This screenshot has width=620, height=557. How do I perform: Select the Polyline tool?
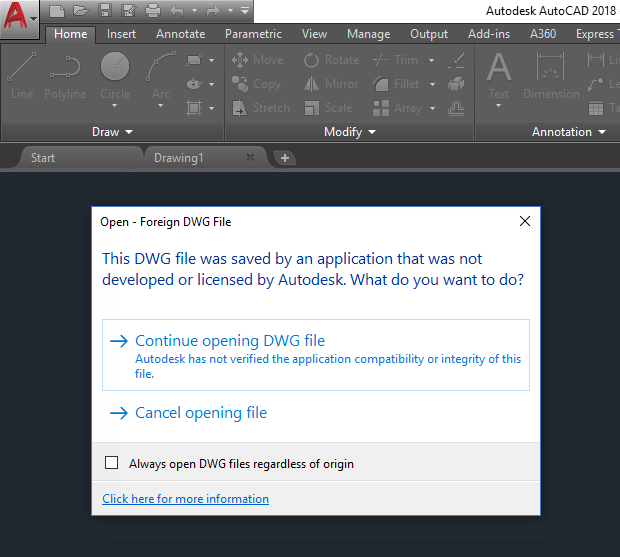click(x=65, y=76)
